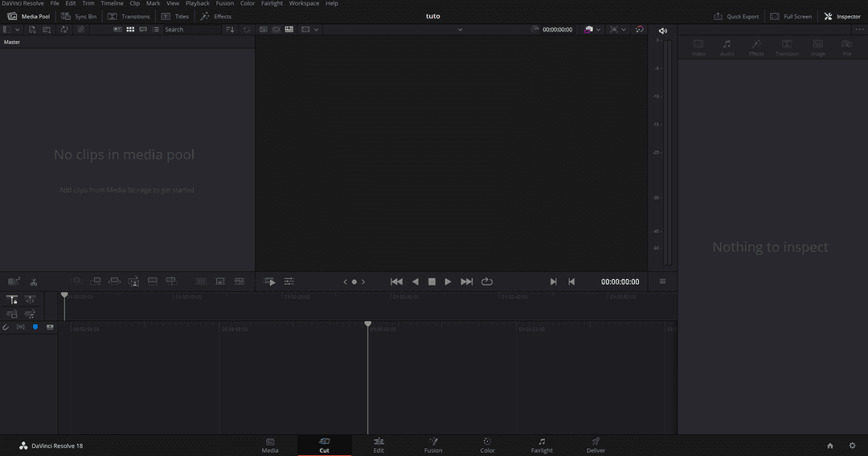
Task: Switch to the Color page
Action: tap(487, 446)
